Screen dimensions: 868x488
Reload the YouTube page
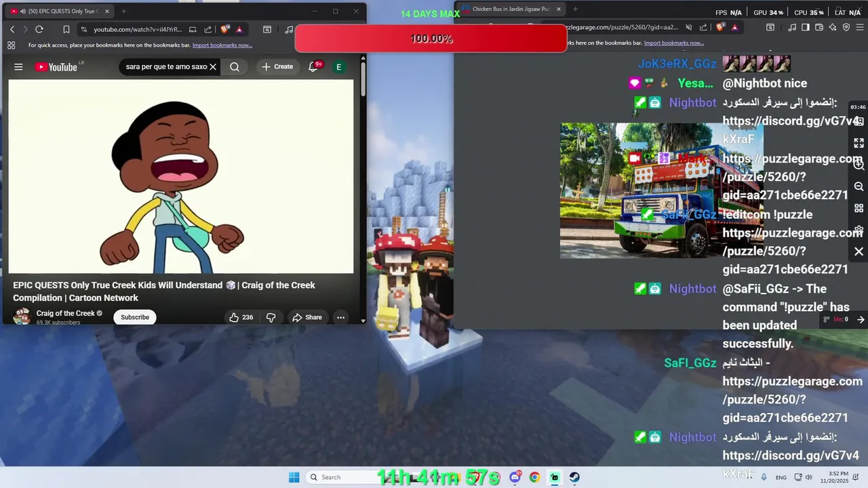pos(39,29)
